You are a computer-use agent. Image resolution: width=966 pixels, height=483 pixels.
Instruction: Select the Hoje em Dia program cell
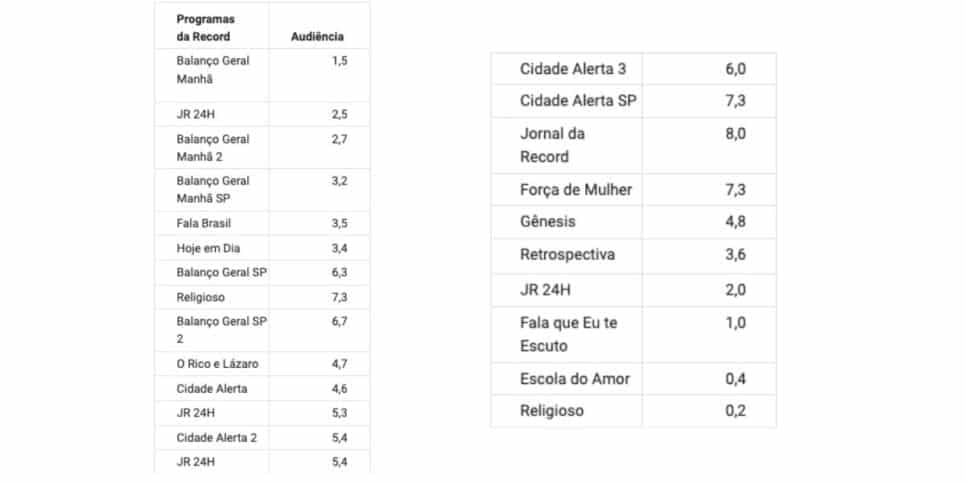pyautogui.click(x=211, y=248)
